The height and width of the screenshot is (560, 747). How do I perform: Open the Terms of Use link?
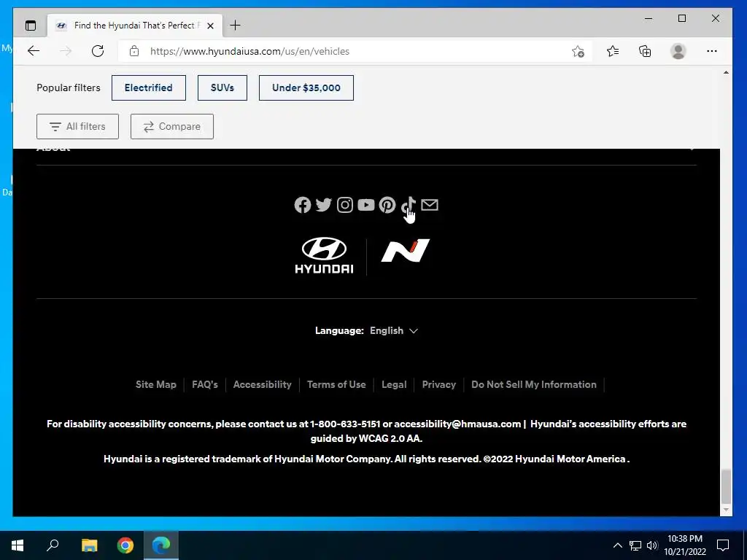click(336, 384)
